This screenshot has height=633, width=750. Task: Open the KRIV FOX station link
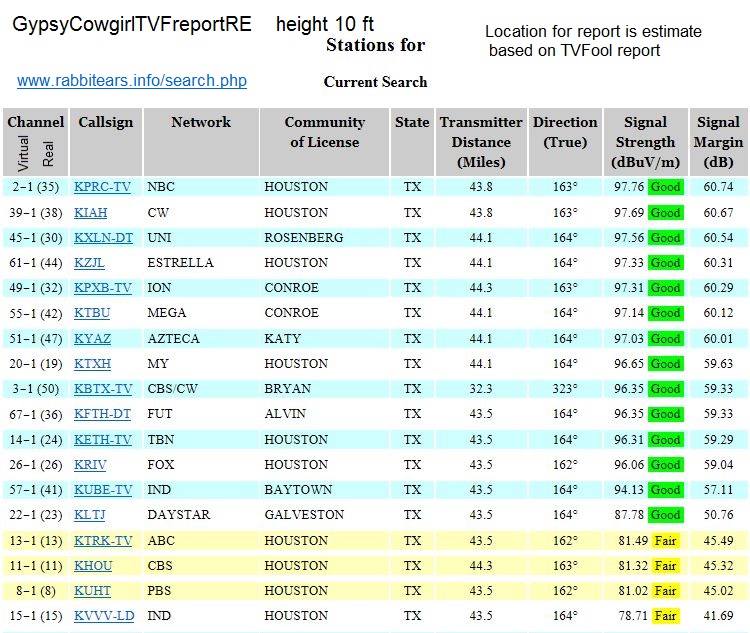90,465
